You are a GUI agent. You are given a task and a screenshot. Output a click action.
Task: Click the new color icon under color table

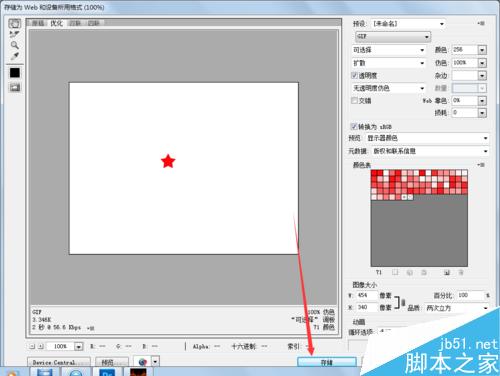(x=447, y=272)
